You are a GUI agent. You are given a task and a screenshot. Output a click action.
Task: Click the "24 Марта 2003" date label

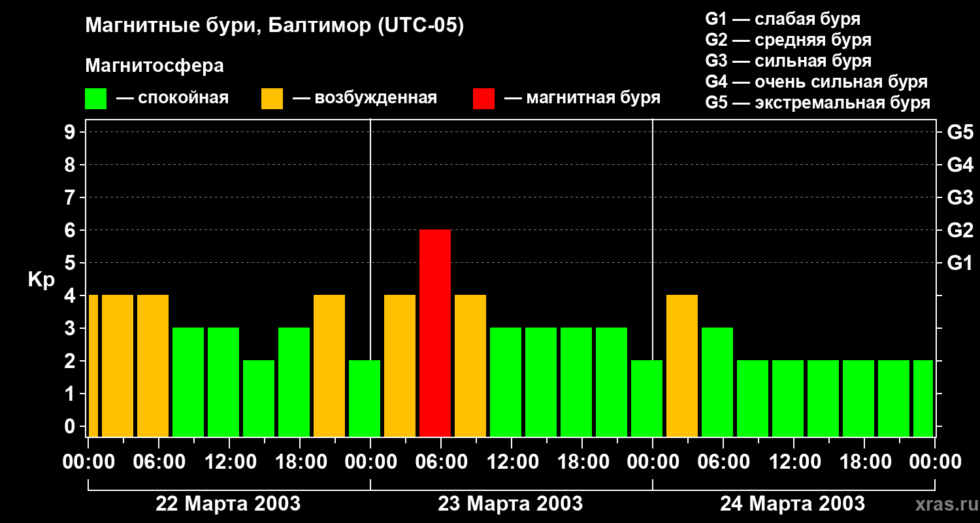click(792, 504)
